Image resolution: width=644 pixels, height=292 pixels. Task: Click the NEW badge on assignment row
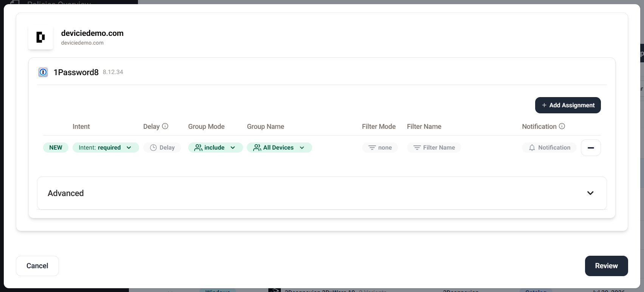pos(56,147)
